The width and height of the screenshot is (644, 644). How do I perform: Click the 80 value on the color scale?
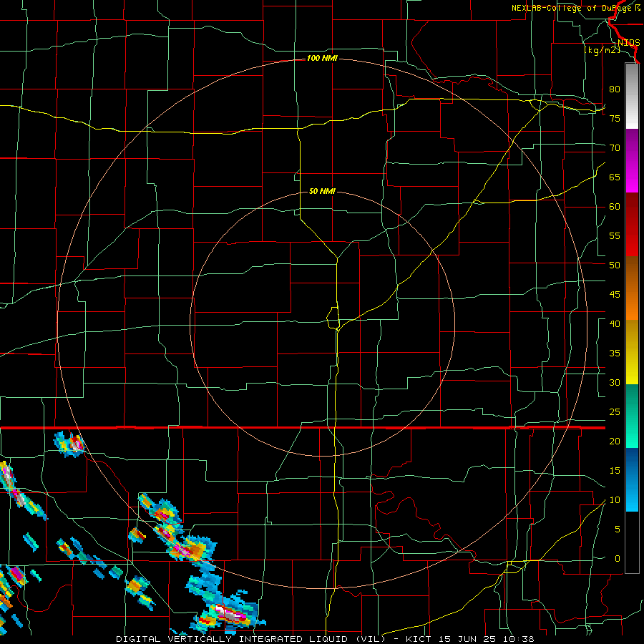615,89
